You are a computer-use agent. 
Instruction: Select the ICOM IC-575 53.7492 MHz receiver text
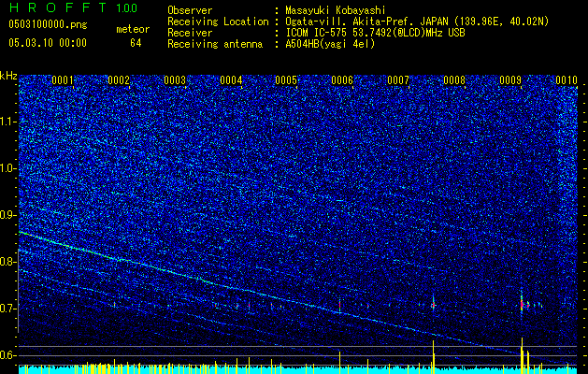coord(375,33)
